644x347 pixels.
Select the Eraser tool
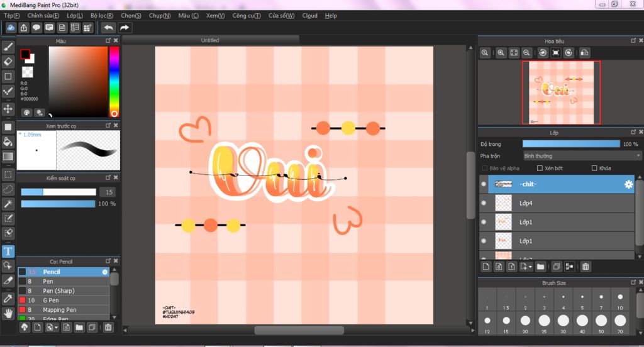8,62
